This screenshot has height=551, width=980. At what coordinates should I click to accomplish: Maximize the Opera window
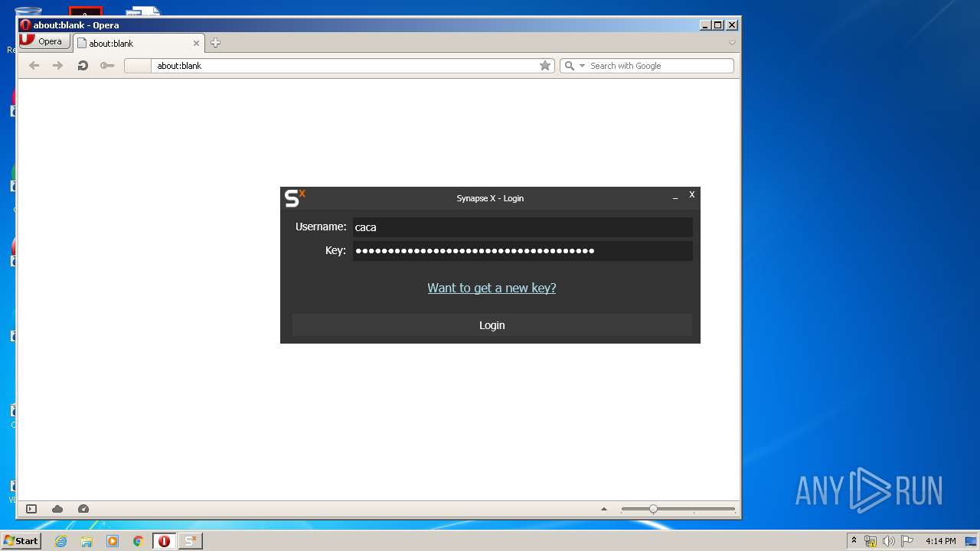click(x=718, y=25)
